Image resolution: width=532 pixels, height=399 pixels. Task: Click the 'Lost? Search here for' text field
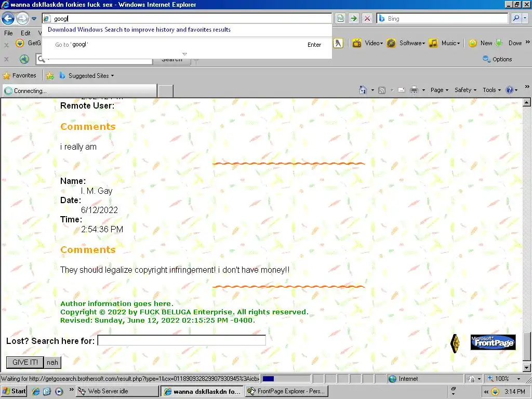coord(181,340)
